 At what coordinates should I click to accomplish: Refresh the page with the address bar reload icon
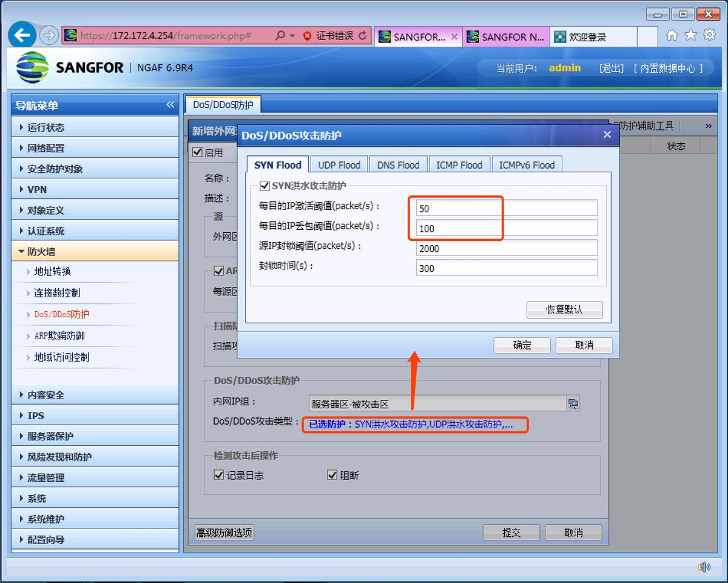[363, 35]
